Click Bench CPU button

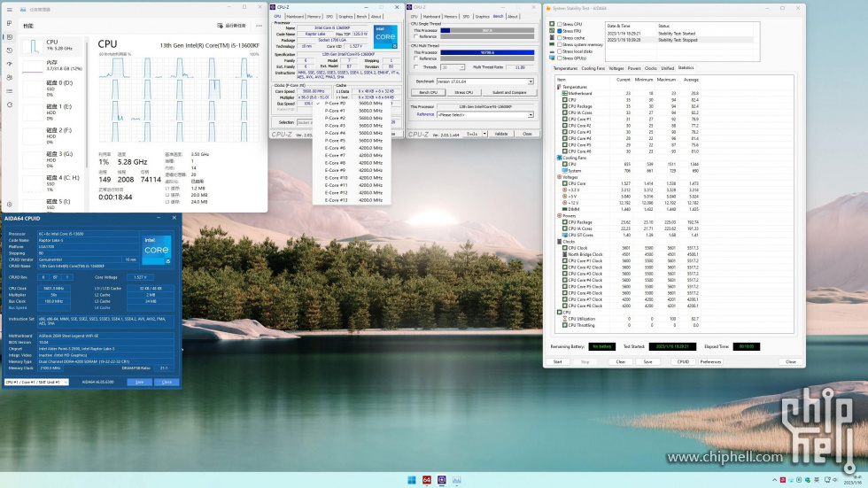coord(428,92)
